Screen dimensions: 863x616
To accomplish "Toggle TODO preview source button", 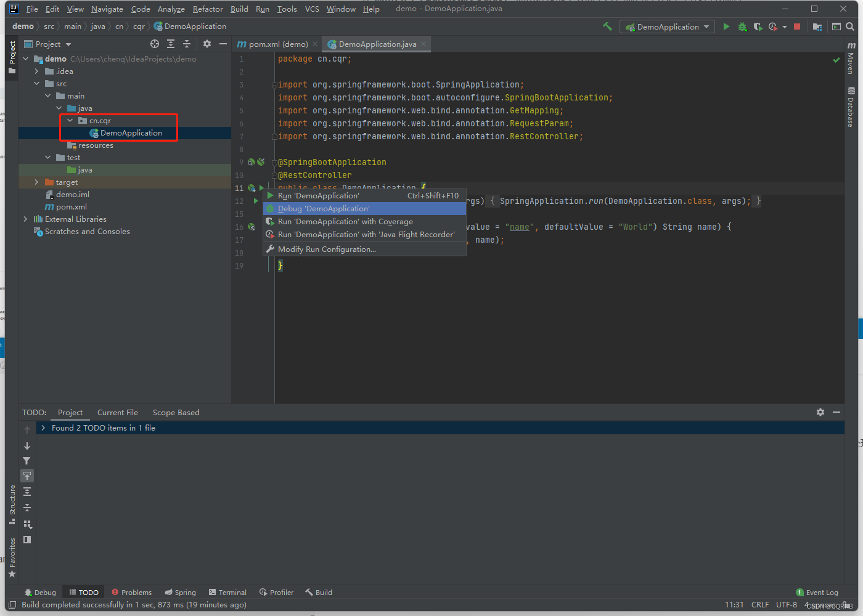I will [x=27, y=540].
